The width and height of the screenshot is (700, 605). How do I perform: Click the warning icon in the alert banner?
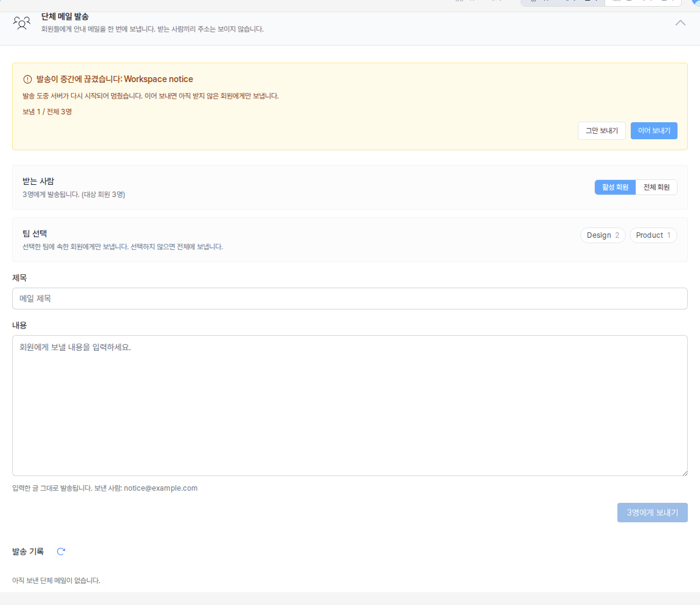[x=27, y=80]
